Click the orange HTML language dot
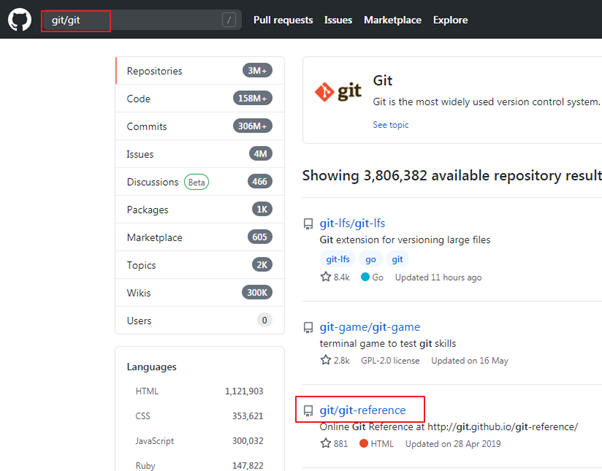 [x=364, y=443]
